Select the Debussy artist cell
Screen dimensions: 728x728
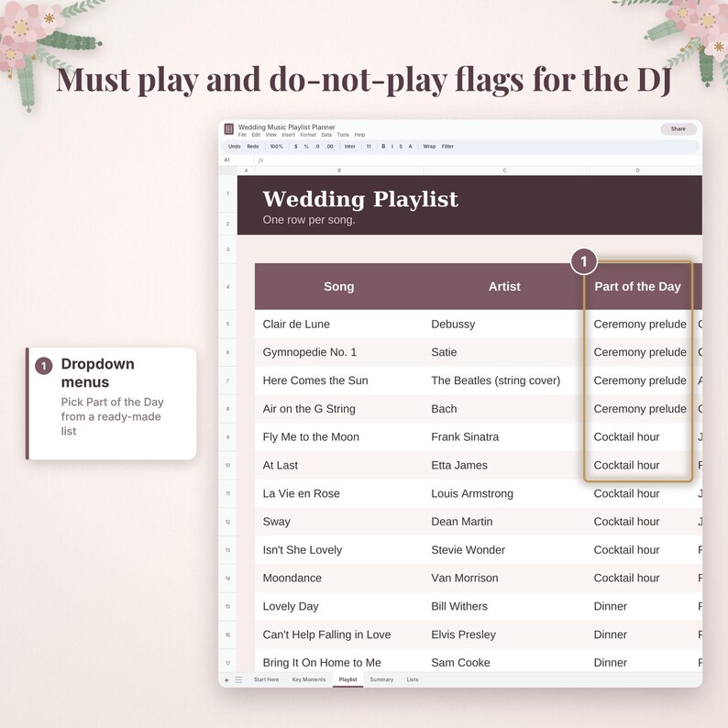pyautogui.click(x=504, y=324)
